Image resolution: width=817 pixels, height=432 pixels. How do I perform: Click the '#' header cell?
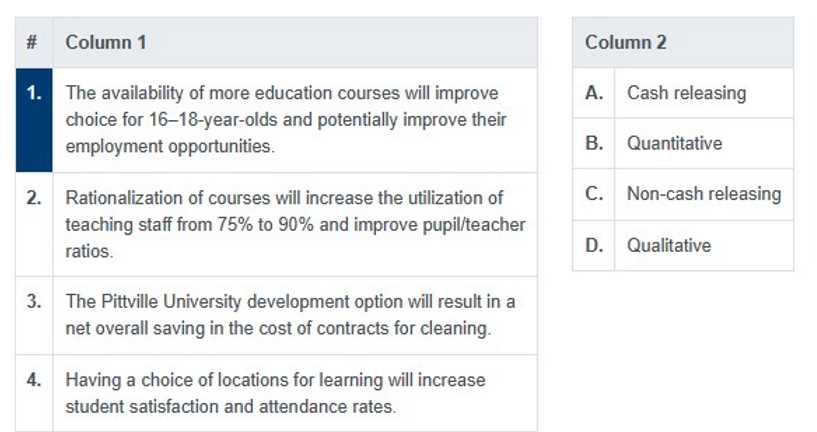(33, 42)
